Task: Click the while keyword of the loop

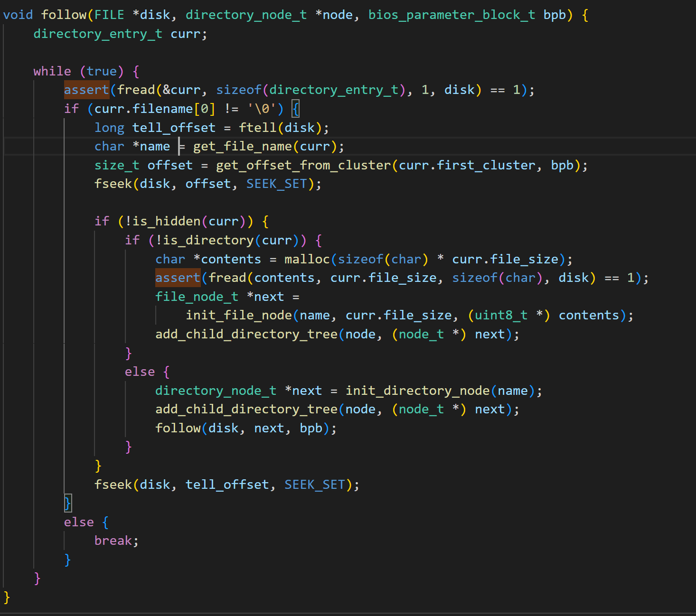Action: tap(52, 72)
